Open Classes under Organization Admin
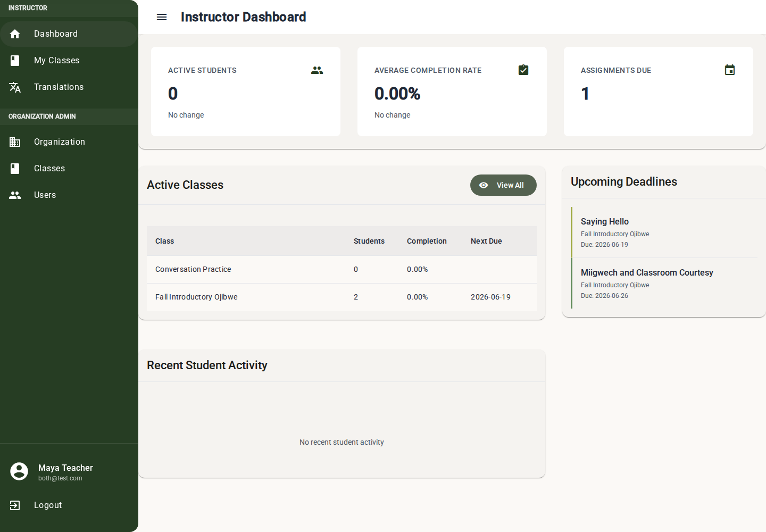 (69, 169)
